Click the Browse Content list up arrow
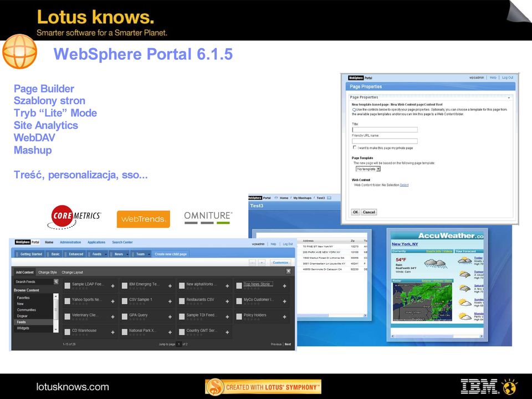Viewport: 532px width, 399px height. (x=56, y=296)
